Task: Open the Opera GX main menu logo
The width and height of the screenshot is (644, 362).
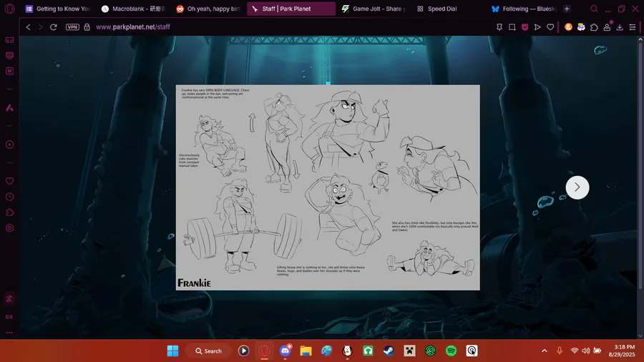Action: (9, 9)
